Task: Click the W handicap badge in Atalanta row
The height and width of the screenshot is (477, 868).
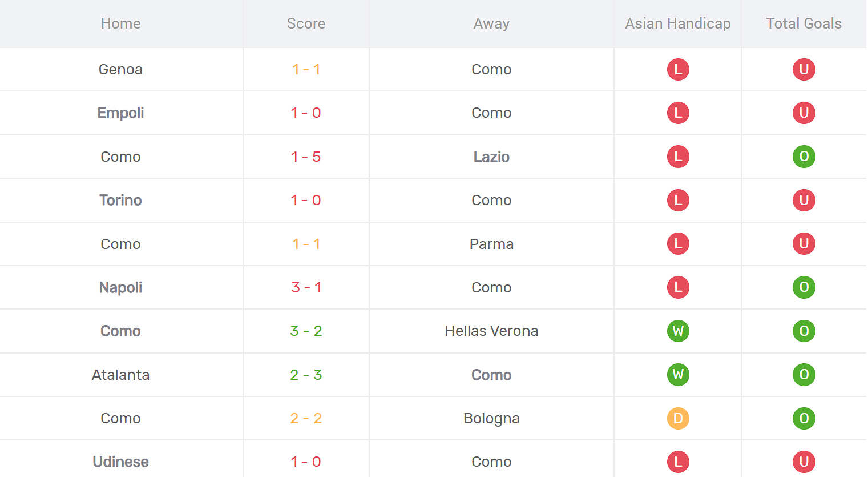Action: pyautogui.click(x=678, y=375)
